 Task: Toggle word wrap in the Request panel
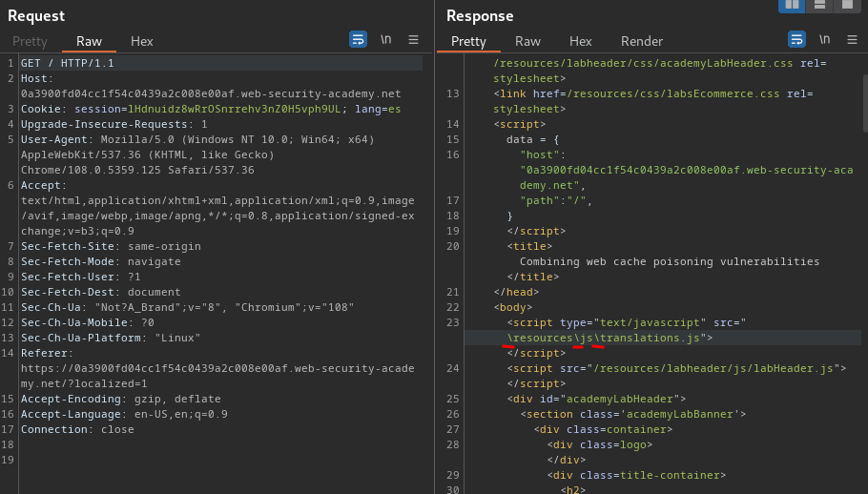[x=358, y=39]
